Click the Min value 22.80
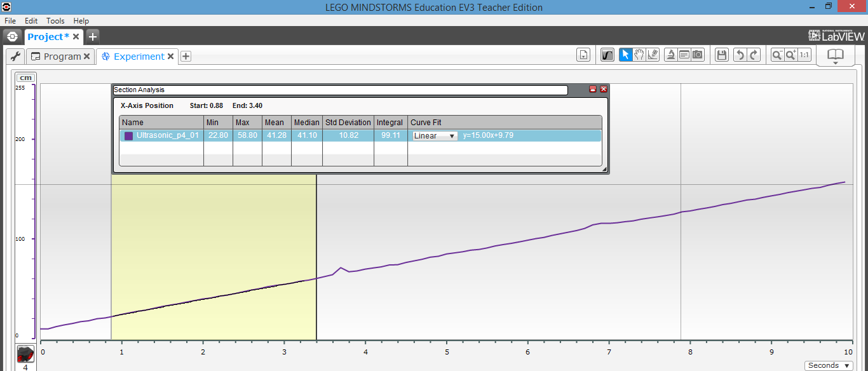The width and height of the screenshot is (868, 371). 218,135
